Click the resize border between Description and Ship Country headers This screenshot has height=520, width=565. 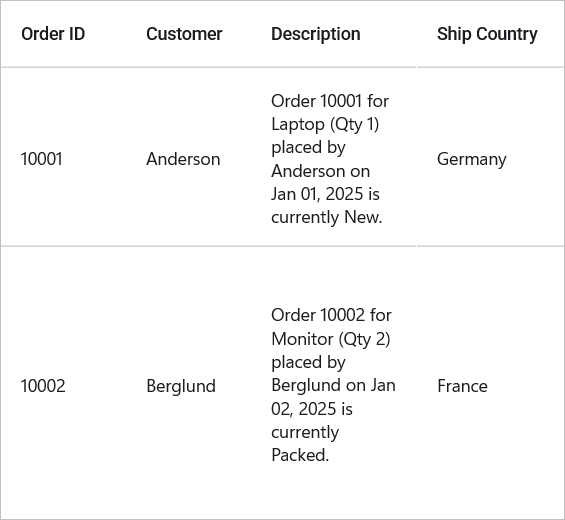(417, 34)
